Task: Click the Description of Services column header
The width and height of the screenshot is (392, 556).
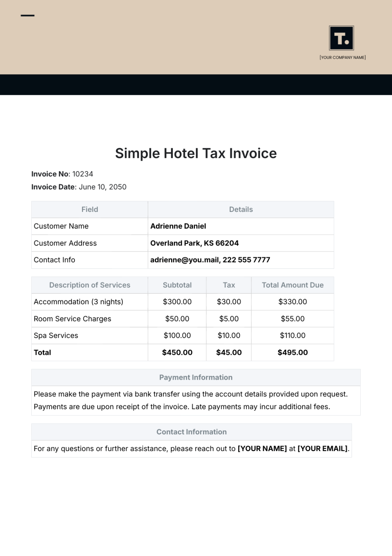Action: pyautogui.click(x=90, y=285)
